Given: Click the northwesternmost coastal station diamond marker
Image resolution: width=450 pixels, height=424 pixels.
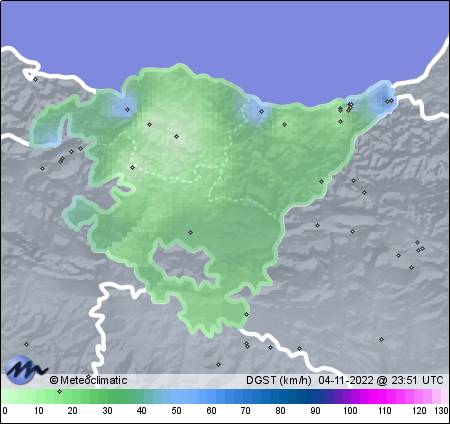Looking at the screenshot, I should (x=35, y=79).
